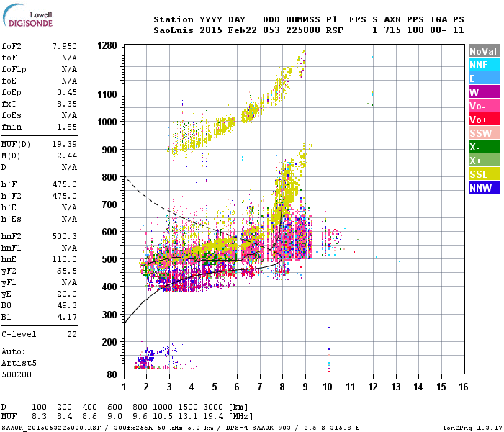Click the SaoLuis station name
Image resolution: width=504 pixels, height=432 pixels.
pos(174,30)
